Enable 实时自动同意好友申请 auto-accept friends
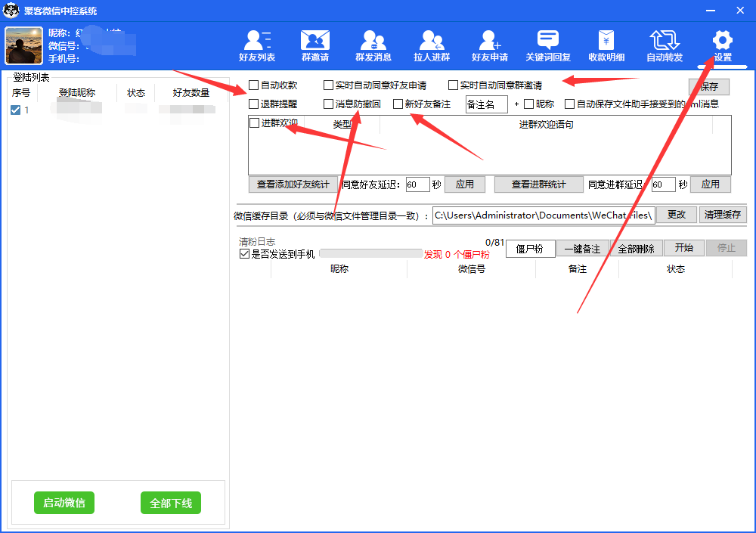Image resolution: width=756 pixels, height=533 pixels. click(x=330, y=85)
